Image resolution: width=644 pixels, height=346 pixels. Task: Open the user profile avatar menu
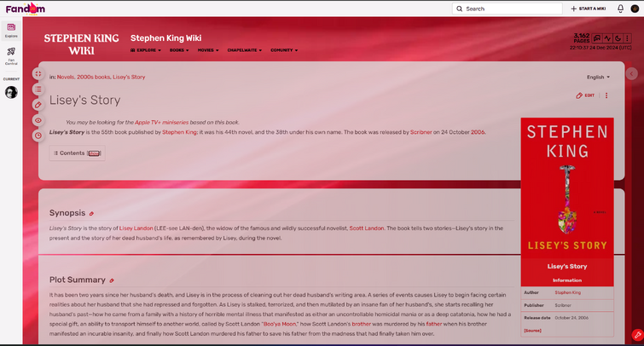pyautogui.click(x=635, y=9)
